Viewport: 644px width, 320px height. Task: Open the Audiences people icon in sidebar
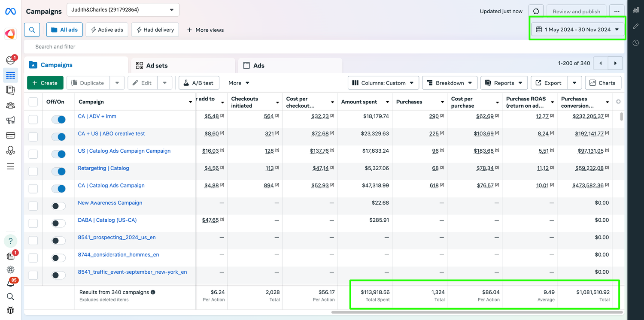[x=11, y=106]
